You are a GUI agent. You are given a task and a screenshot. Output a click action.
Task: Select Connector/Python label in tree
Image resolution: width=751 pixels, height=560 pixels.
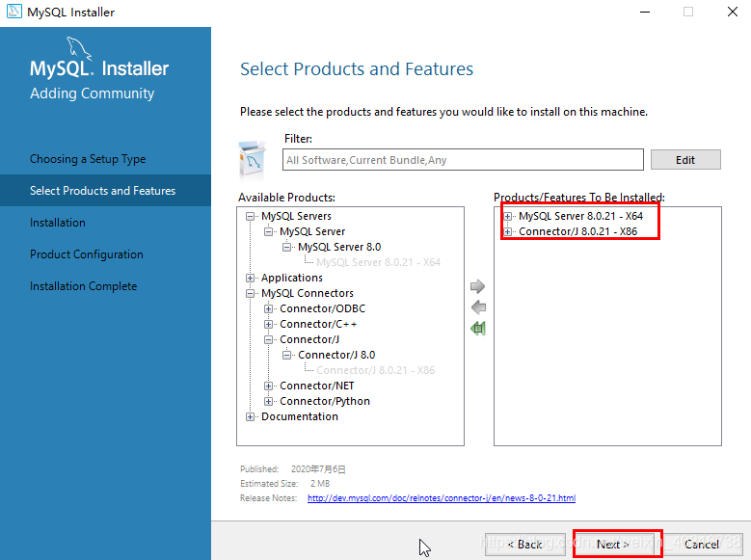(325, 401)
